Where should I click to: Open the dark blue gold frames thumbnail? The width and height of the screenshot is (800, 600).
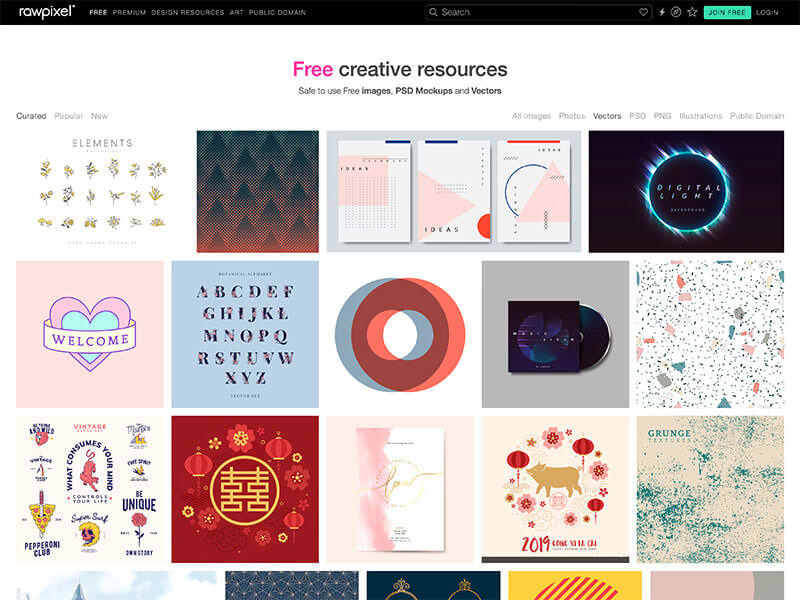click(x=434, y=585)
